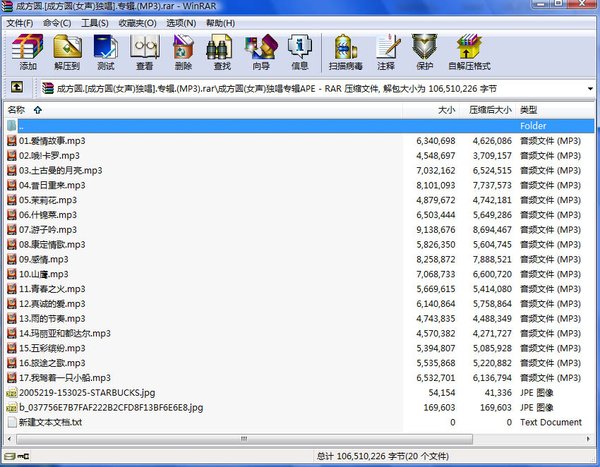Select the file 04.昔日重来.mp3

(x=52, y=185)
